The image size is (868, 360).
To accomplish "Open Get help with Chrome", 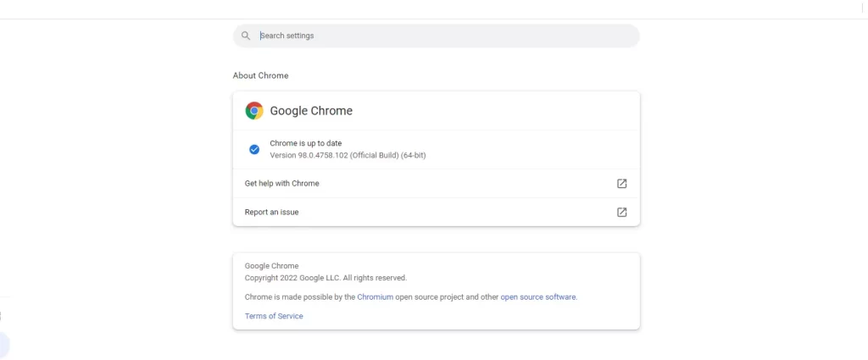I will coord(437,184).
